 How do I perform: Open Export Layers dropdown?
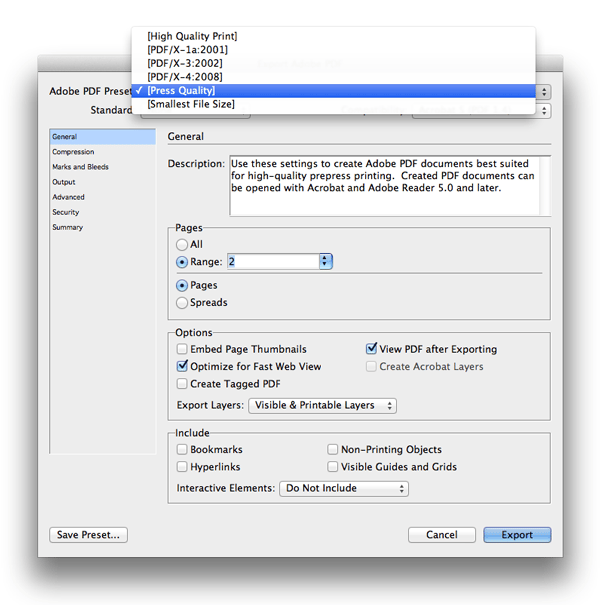pos(323,406)
